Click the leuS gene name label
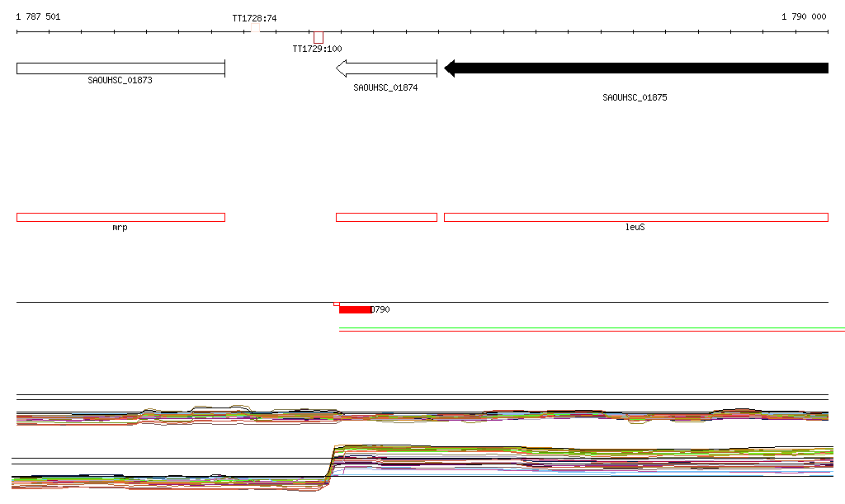 pos(635,227)
